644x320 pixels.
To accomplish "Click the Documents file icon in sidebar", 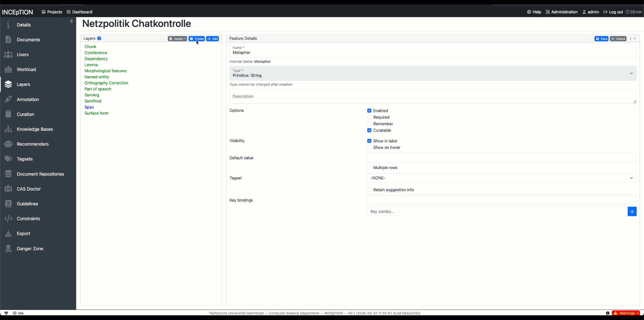I will [x=8, y=40].
